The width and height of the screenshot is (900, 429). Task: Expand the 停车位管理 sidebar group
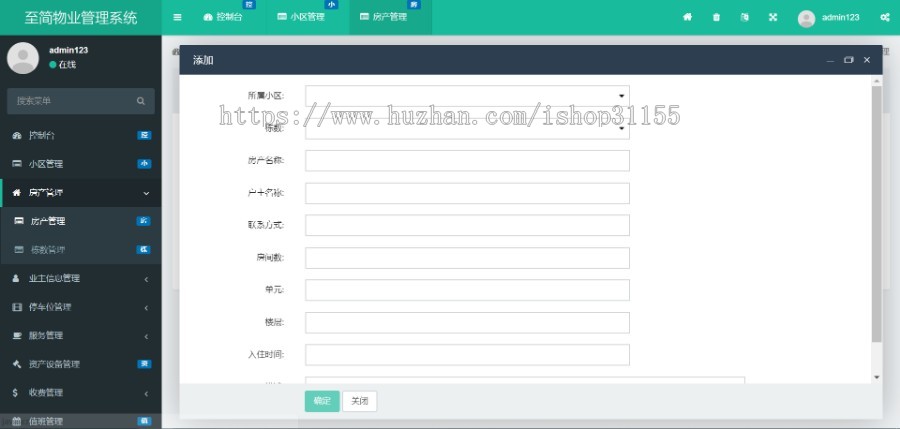[80, 307]
